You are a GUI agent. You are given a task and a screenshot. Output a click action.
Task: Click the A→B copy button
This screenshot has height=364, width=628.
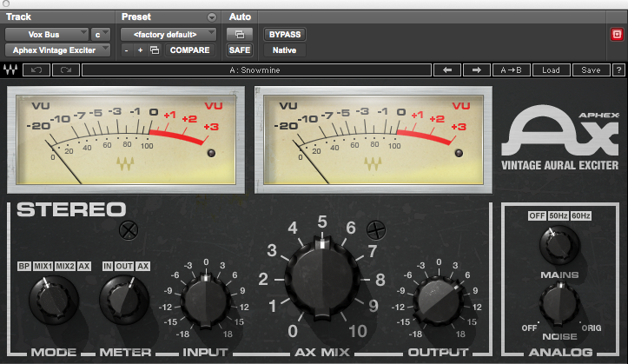point(511,70)
